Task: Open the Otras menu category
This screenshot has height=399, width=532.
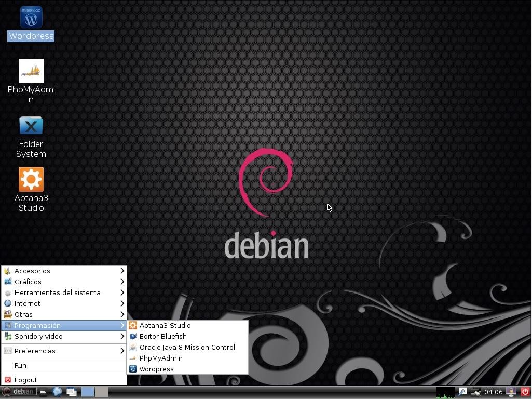Action: click(x=64, y=314)
